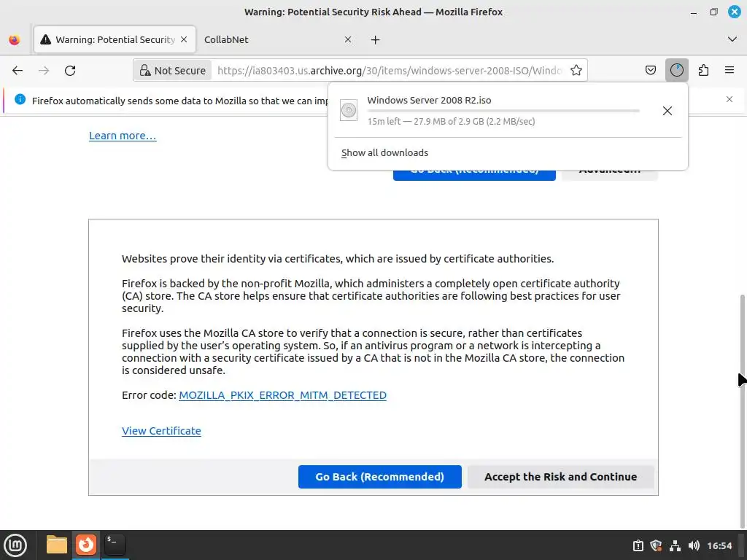Toggle the Downloads panel button

(x=676, y=71)
